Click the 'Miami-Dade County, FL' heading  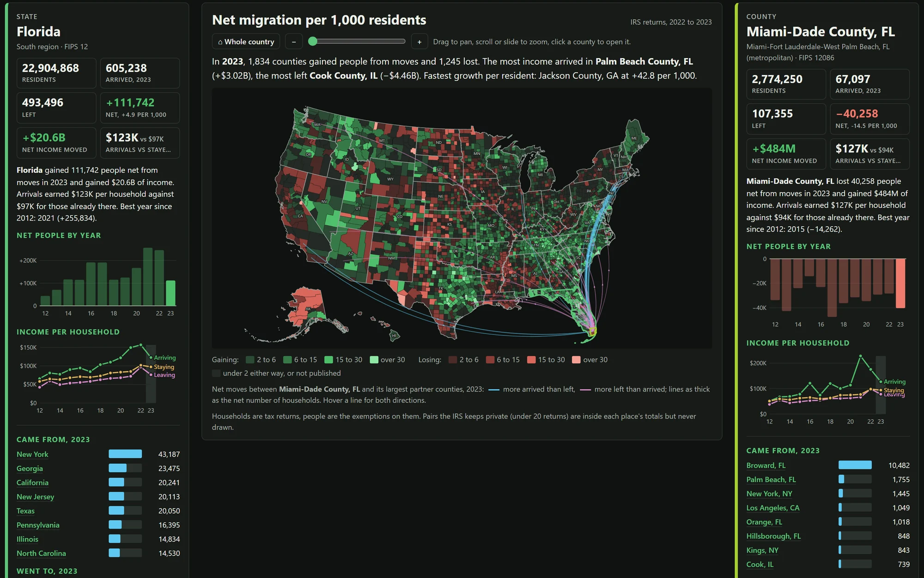click(821, 31)
